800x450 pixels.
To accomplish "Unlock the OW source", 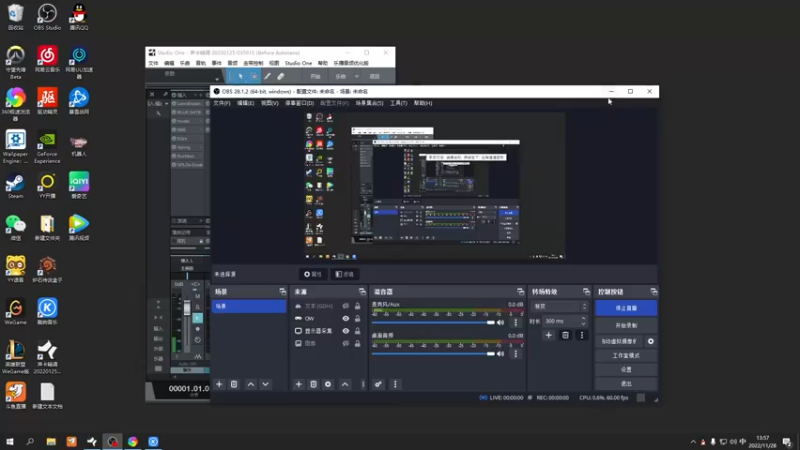I will click(358, 318).
